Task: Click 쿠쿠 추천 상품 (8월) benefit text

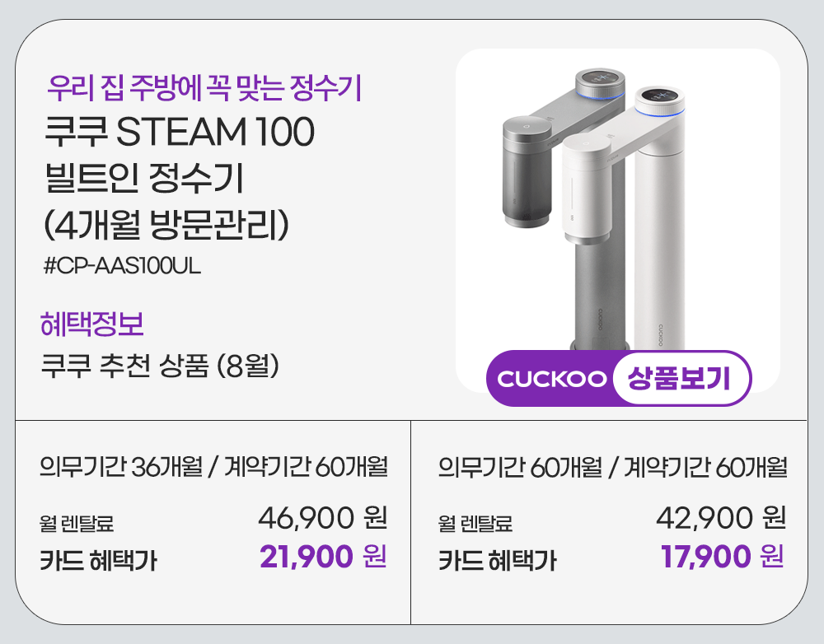Action: click(x=162, y=366)
